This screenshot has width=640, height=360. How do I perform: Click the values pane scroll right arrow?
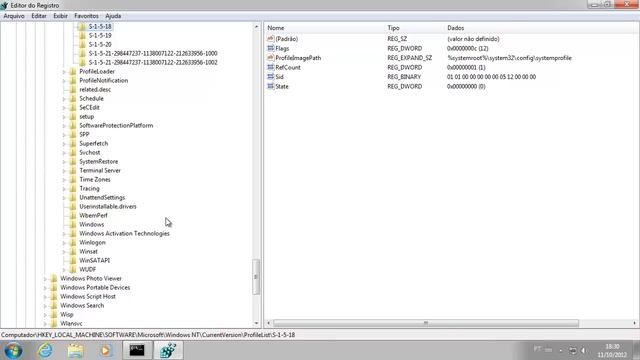pyautogui.click(x=634, y=323)
